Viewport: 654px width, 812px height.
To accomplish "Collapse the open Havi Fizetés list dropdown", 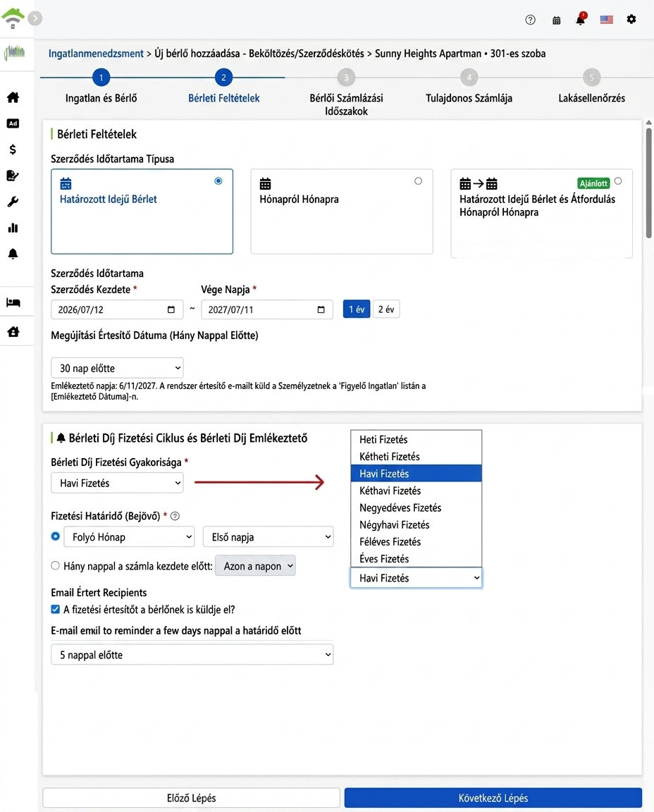I will click(417, 577).
